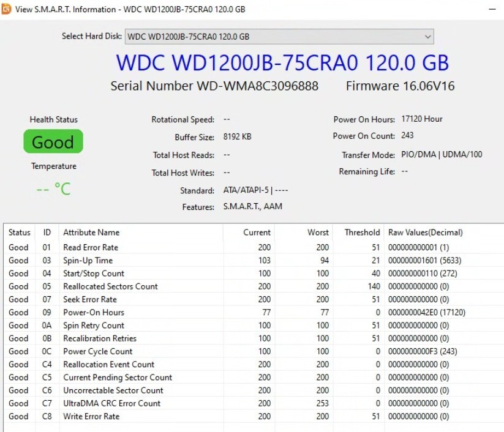504x432 pixels.
Task: Click the Firmware 16.06V16 text
Action: (400, 86)
